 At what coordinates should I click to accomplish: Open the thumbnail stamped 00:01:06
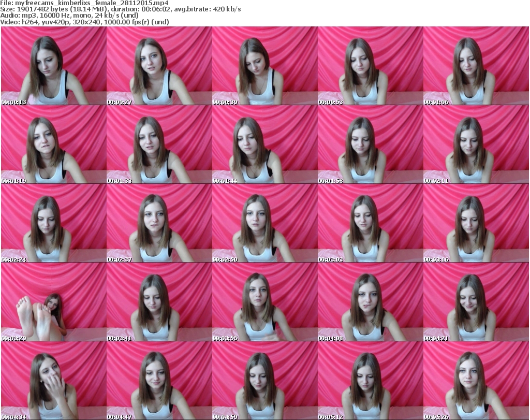click(x=476, y=66)
